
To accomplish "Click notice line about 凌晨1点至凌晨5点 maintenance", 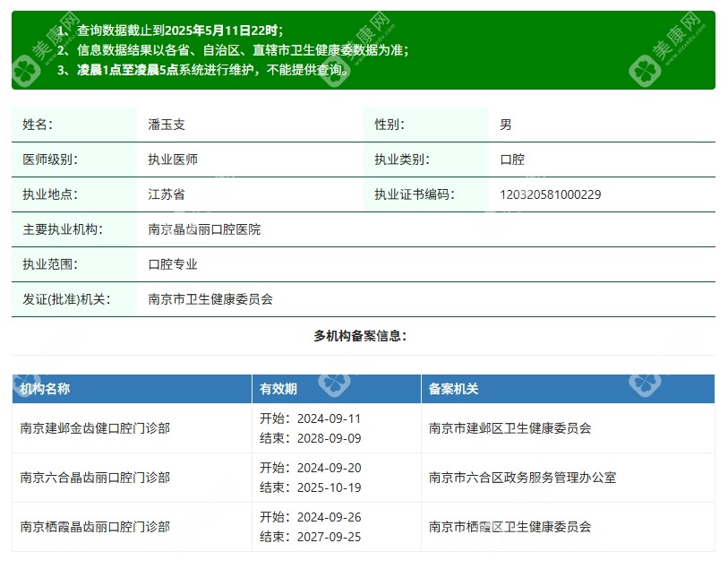I will [203, 70].
